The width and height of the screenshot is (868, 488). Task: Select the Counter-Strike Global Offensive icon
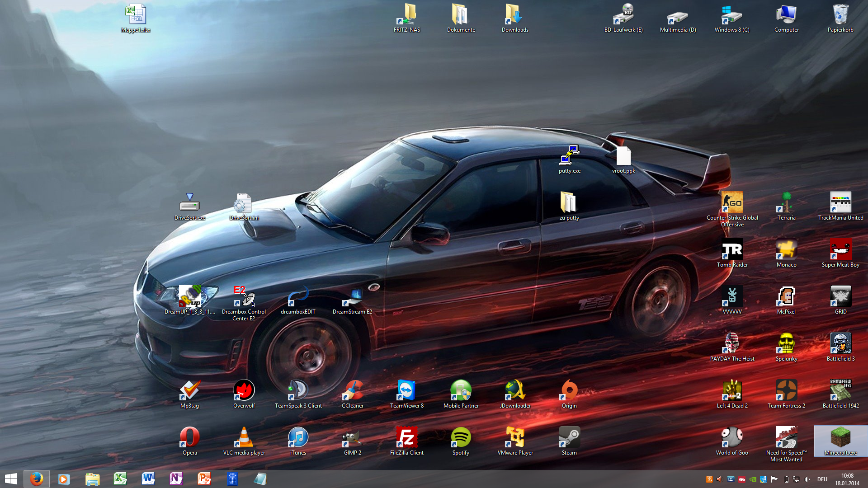(732, 203)
